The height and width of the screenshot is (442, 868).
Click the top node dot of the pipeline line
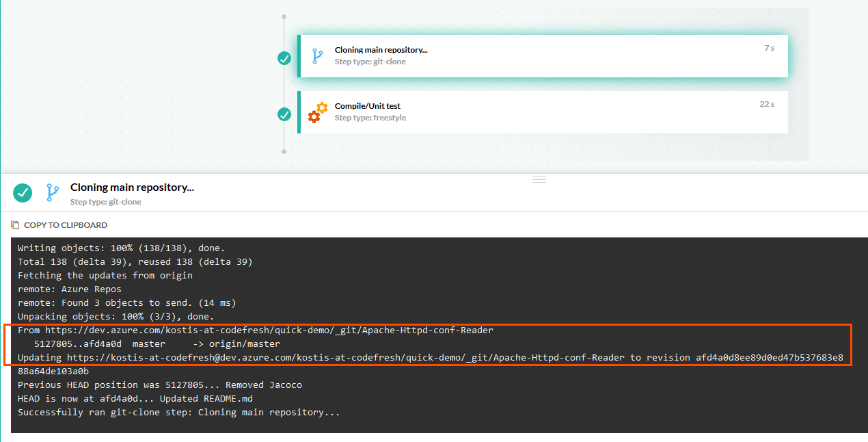(284, 16)
